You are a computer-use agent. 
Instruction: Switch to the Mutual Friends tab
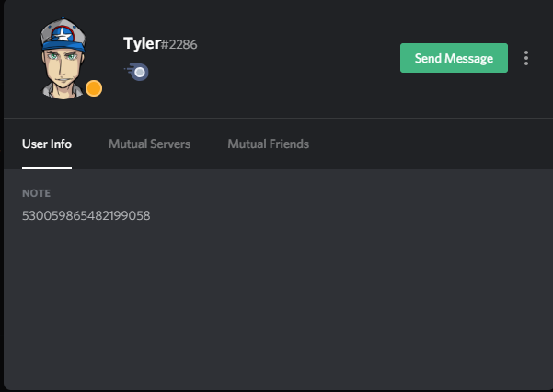click(268, 144)
